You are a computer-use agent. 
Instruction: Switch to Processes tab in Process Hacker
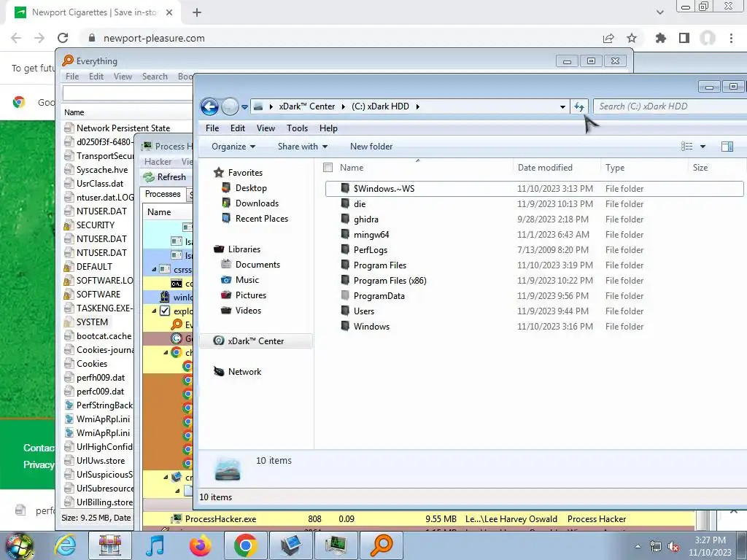pyautogui.click(x=163, y=194)
